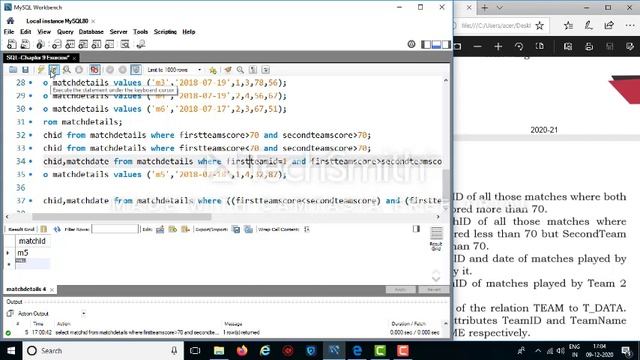
Task: Click rotate icon on Edge PDF toolbar
Action: click(519, 47)
